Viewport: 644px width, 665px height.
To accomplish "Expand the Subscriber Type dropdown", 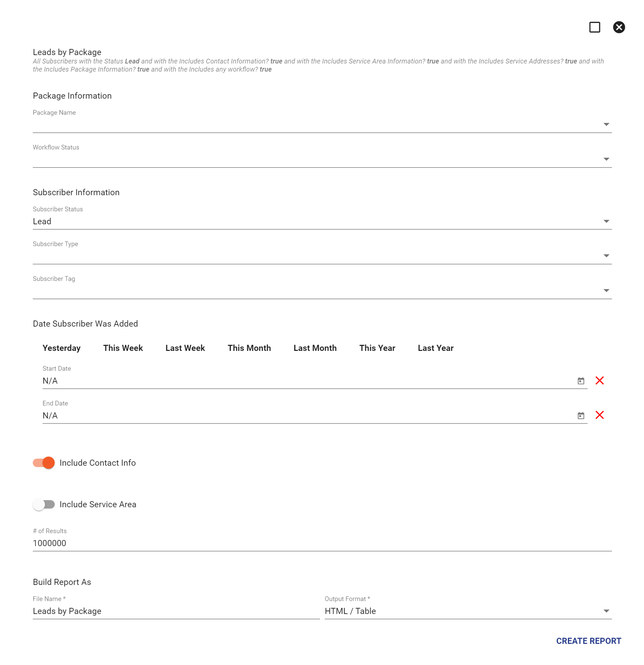I will (x=322, y=256).
